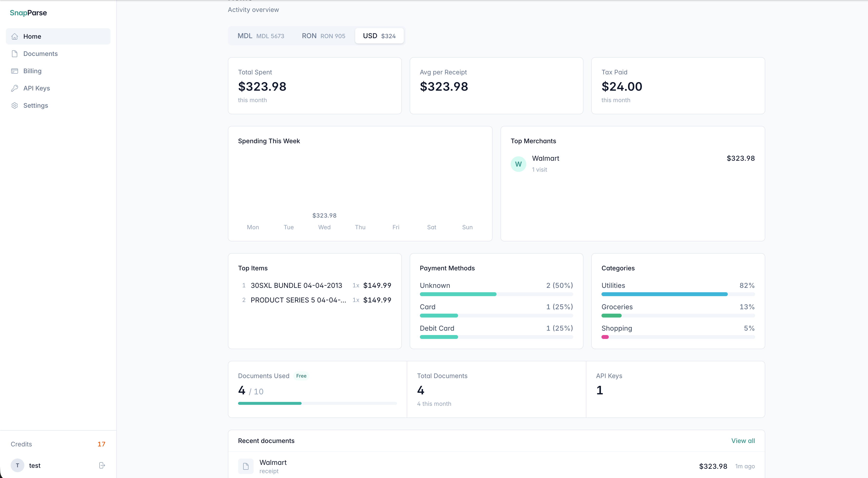Click the logout icon next to the test user
The height and width of the screenshot is (478, 868).
coord(102,465)
